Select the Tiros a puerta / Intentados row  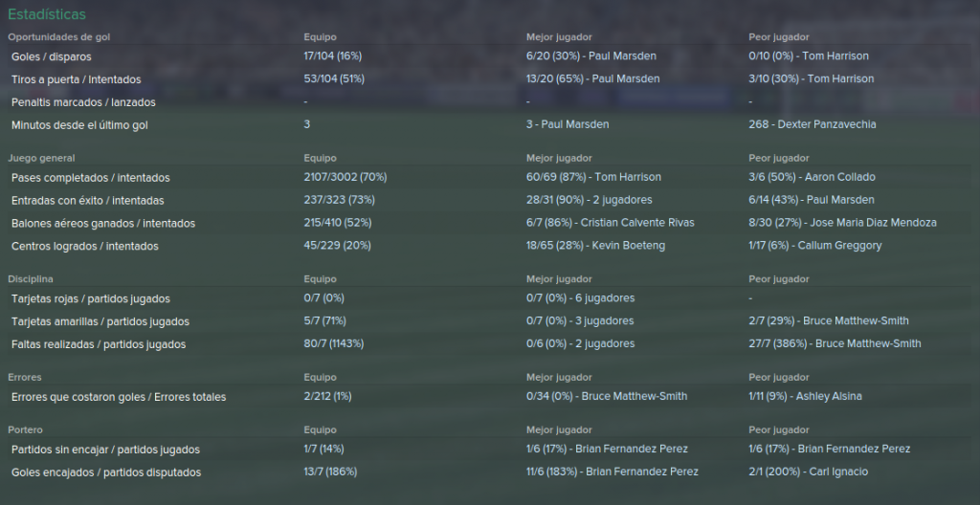(490, 79)
